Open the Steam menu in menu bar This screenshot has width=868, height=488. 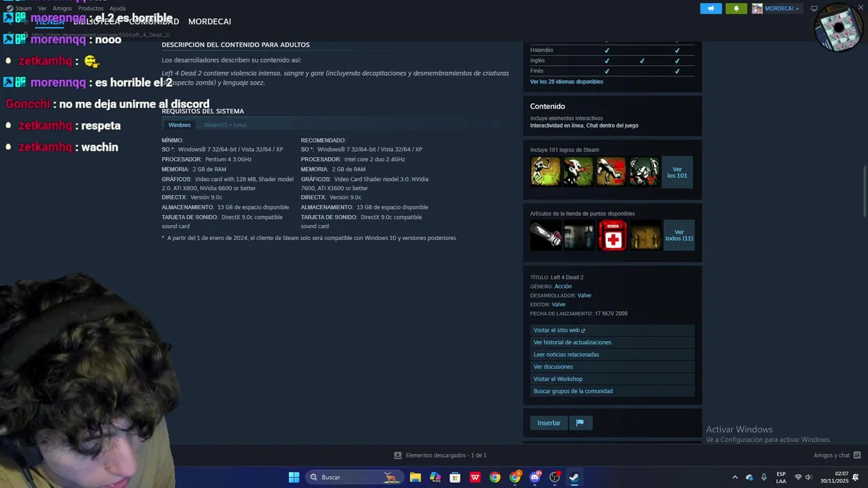coord(24,9)
